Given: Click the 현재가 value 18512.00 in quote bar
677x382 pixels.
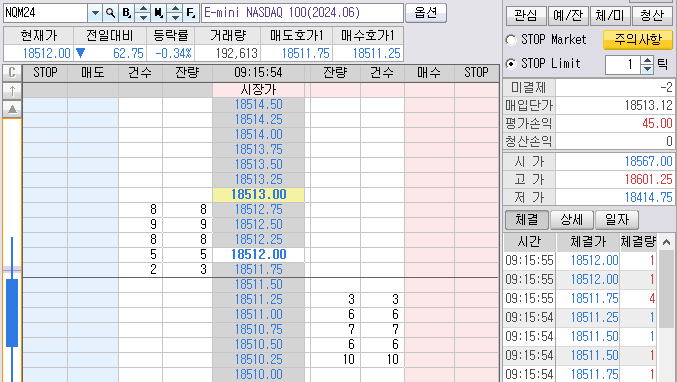Looking at the screenshot, I should click(x=46, y=54).
